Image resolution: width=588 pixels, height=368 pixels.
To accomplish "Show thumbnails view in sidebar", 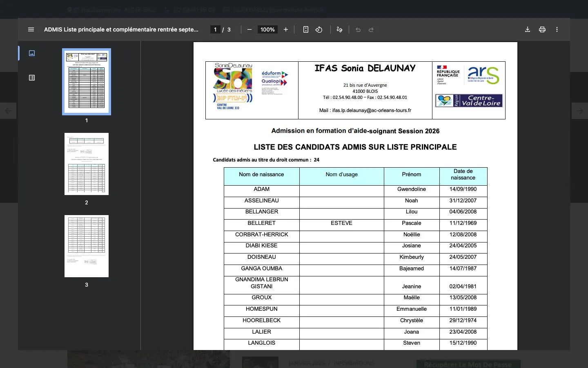I will pos(32,53).
